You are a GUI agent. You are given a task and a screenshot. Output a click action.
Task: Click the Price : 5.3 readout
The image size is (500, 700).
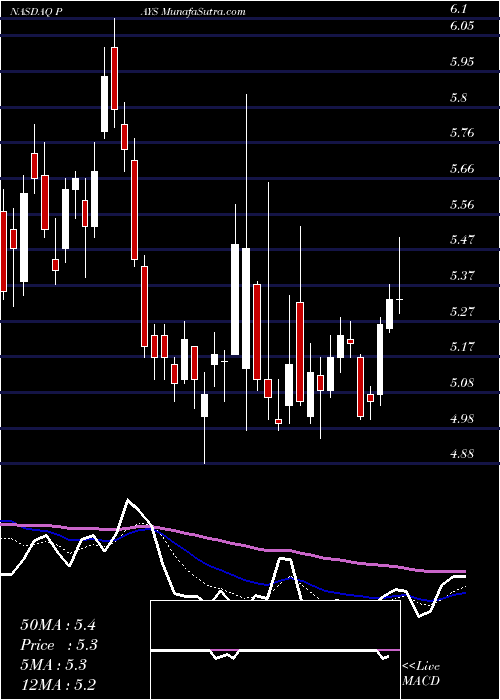[59, 645]
